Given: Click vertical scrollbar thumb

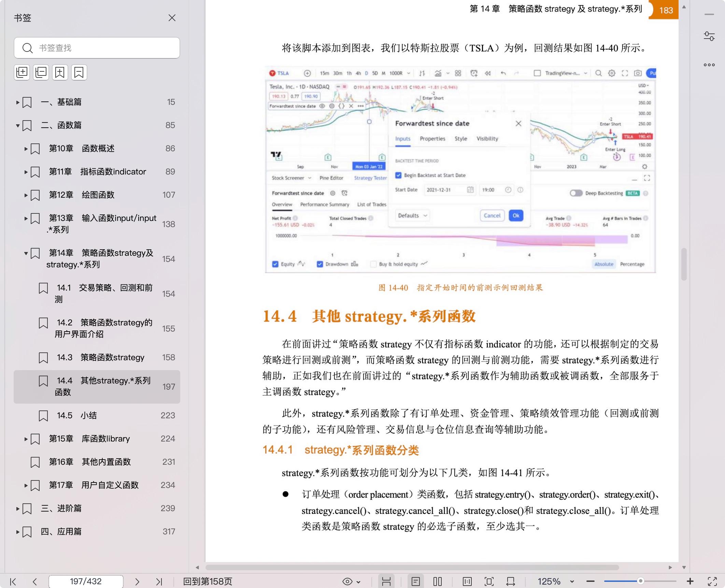Looking at the screenshot, I should click(684, 264).
